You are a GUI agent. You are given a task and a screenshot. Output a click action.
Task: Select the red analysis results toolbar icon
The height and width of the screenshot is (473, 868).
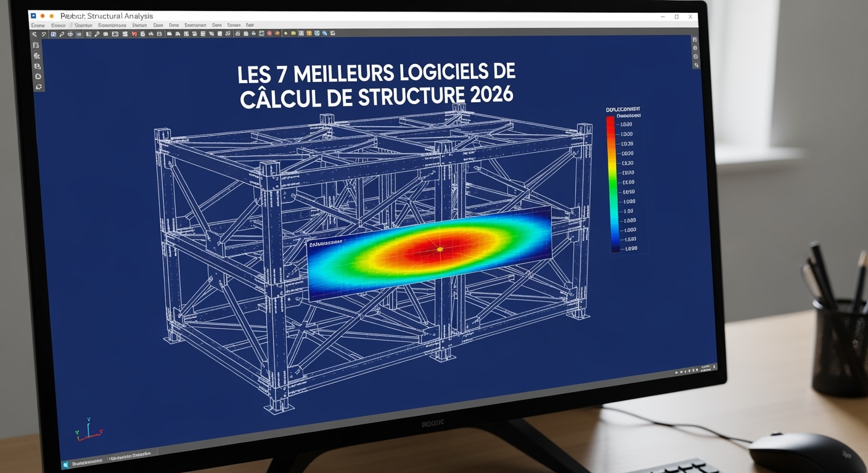click(133, 34)
